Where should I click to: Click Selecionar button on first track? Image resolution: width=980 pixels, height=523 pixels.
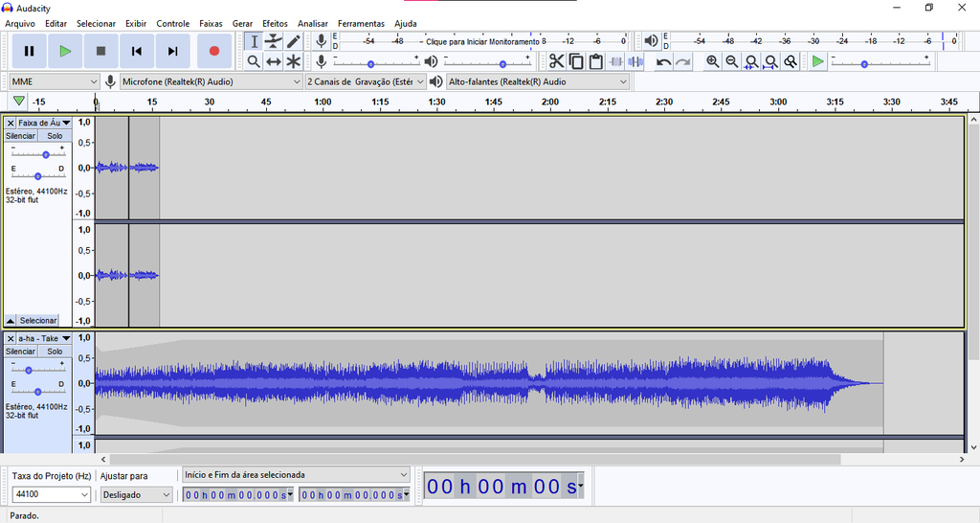(38, 320)
